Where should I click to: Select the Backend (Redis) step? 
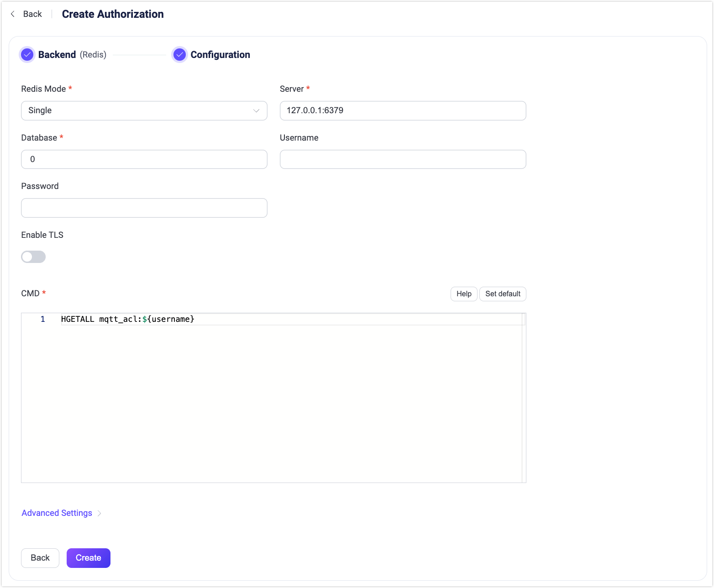coord(57,54)
